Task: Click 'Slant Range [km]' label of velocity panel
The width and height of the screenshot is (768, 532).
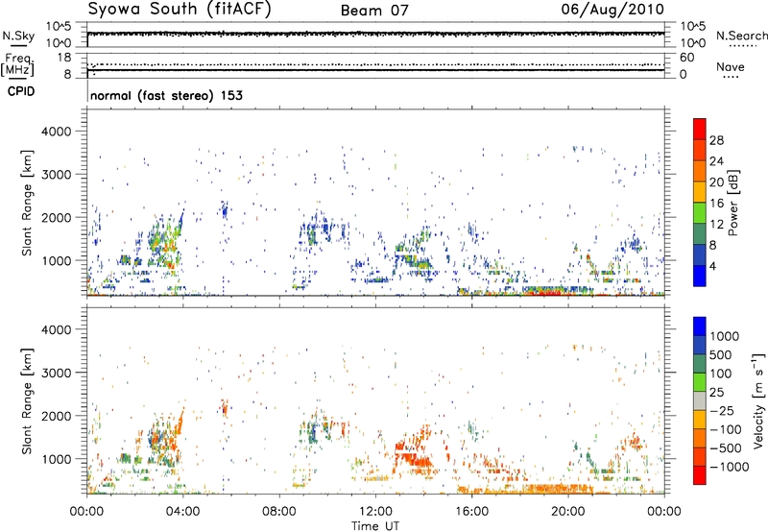Action: tap(28, 400)
